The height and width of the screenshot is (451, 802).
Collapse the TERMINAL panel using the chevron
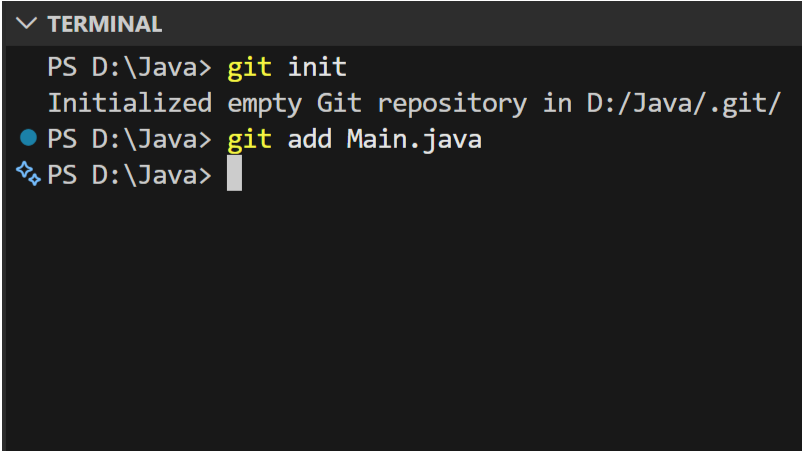26,24
